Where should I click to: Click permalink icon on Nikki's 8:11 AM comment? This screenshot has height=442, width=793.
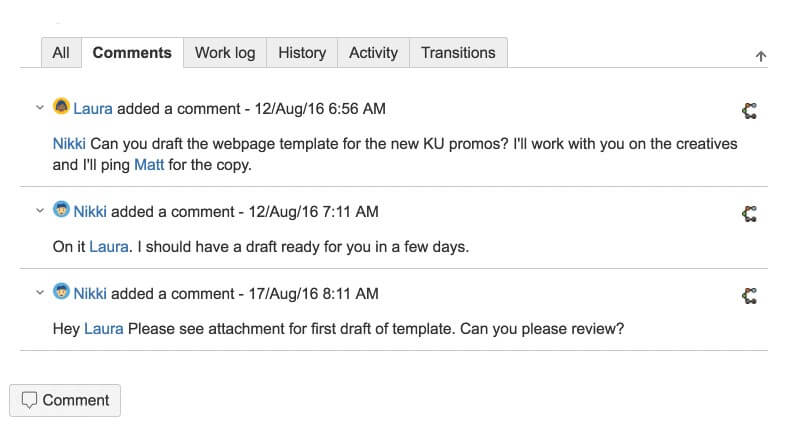750,295
